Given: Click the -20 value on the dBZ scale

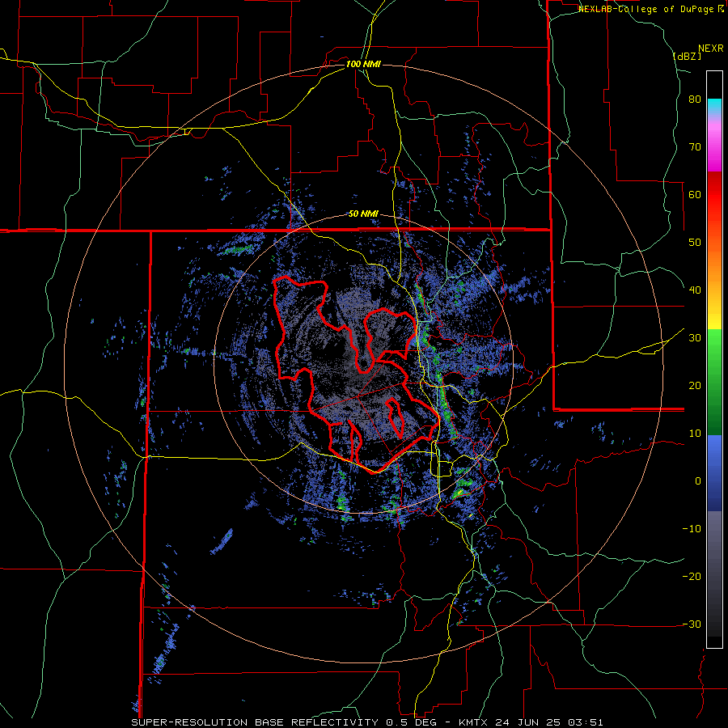Looking at the screenshot, I should [692, 576].
